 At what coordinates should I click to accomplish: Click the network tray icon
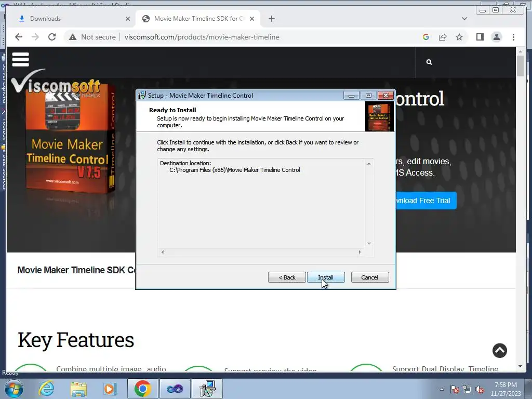(467, 389)
